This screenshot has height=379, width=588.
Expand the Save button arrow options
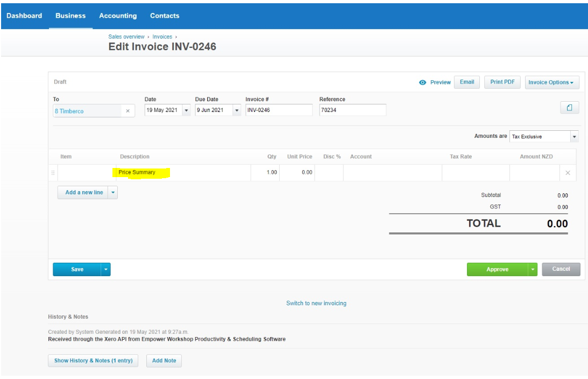click(106, 269)
